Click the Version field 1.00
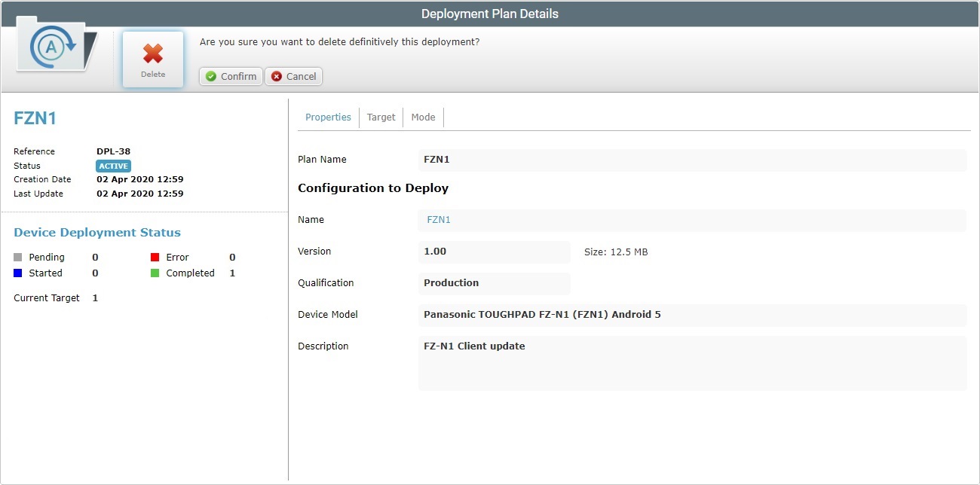Viewport: 980px width, 485px height. [495, 252]
